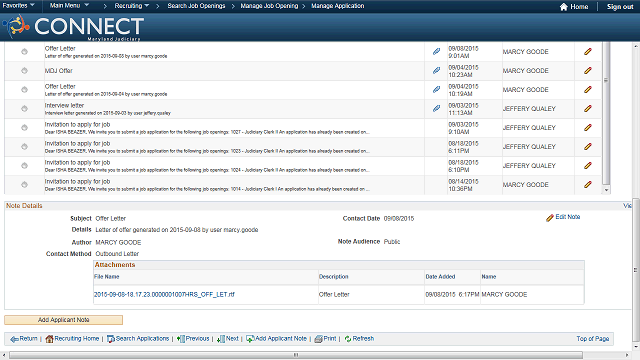Open attachment on Interview letter row
The image size is (640, 360).
(x=436, y=109)
